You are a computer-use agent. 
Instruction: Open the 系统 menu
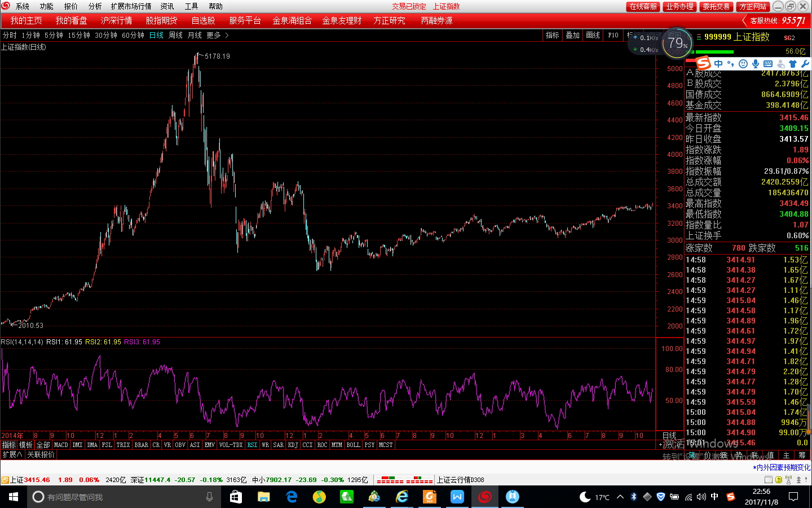coord(23,6)
